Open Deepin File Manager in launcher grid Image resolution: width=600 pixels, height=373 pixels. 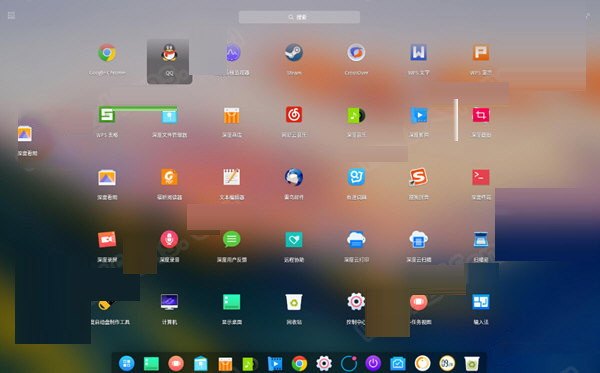[169, 116]
